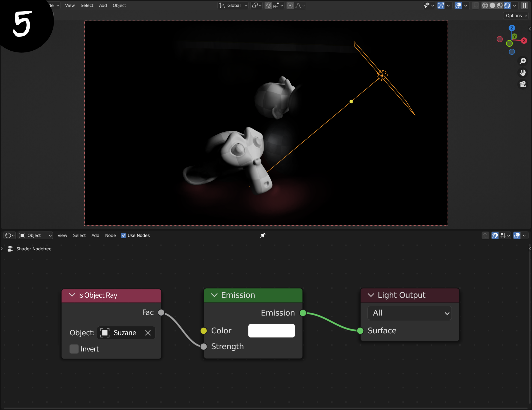Click proportional editing icon in header
The image size is (532, 410).
290,5
